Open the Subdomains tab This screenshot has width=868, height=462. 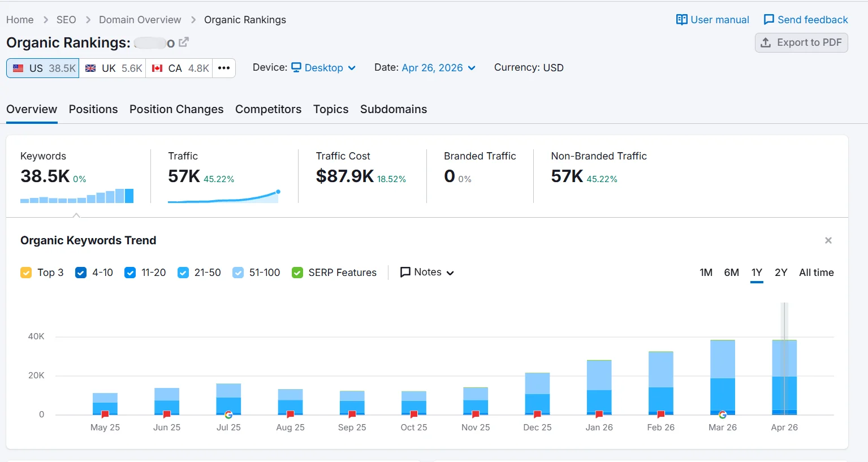[394, 109]
